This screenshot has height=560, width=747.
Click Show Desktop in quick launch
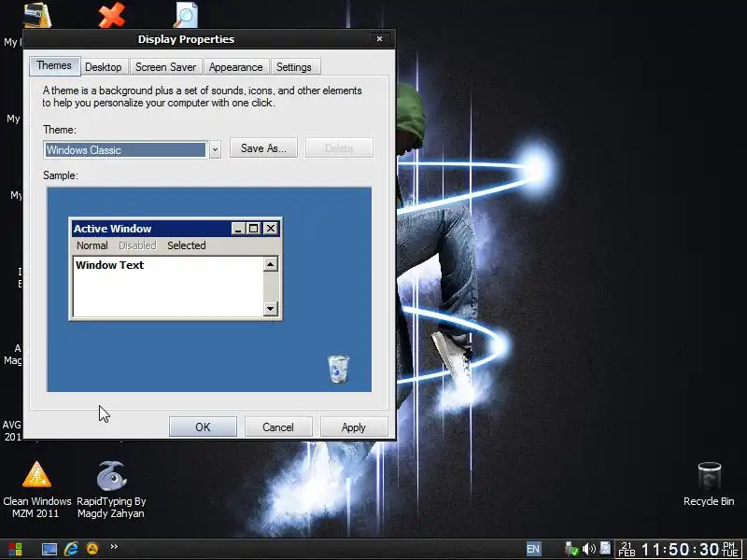[49, 549]
